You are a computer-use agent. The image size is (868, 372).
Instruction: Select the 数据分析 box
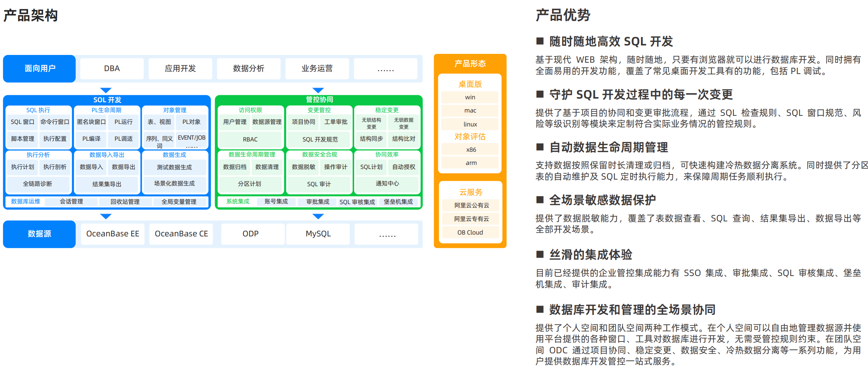249,69
